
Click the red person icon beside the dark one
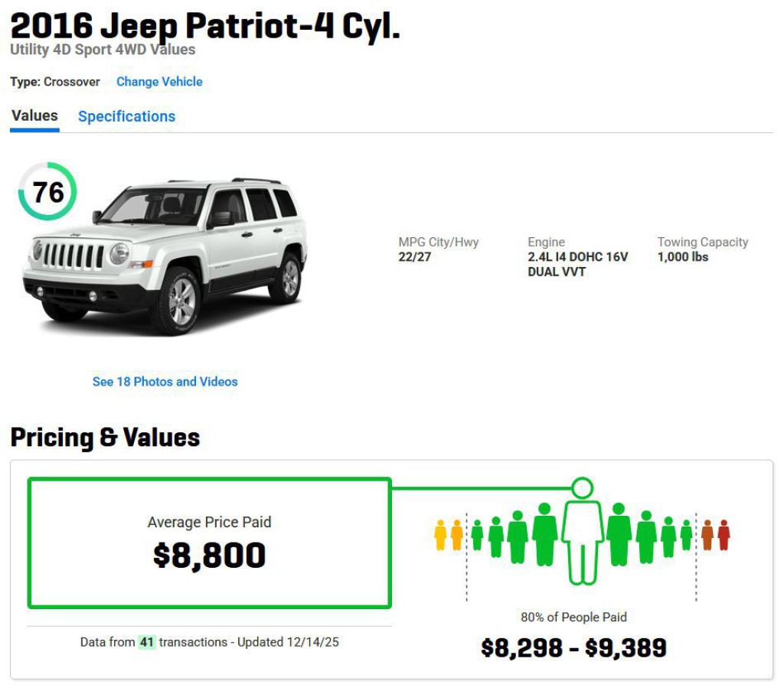(x=707, y=536)
